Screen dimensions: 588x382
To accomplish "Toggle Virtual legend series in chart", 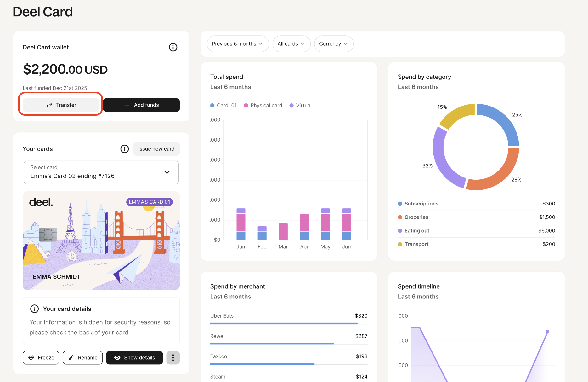I will (300, 106).
